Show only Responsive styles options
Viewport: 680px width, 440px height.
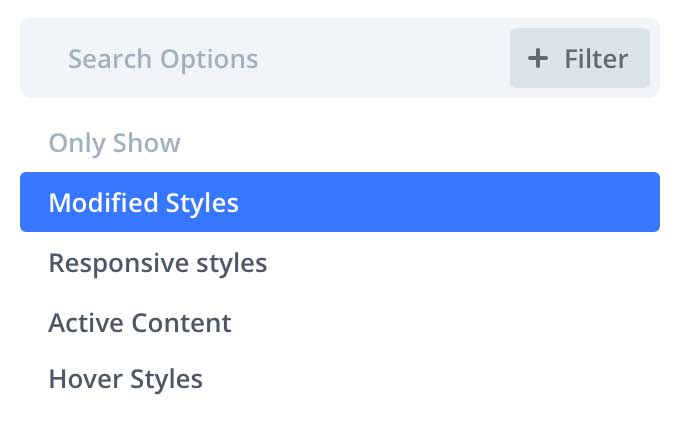click(x=158, y=263)
